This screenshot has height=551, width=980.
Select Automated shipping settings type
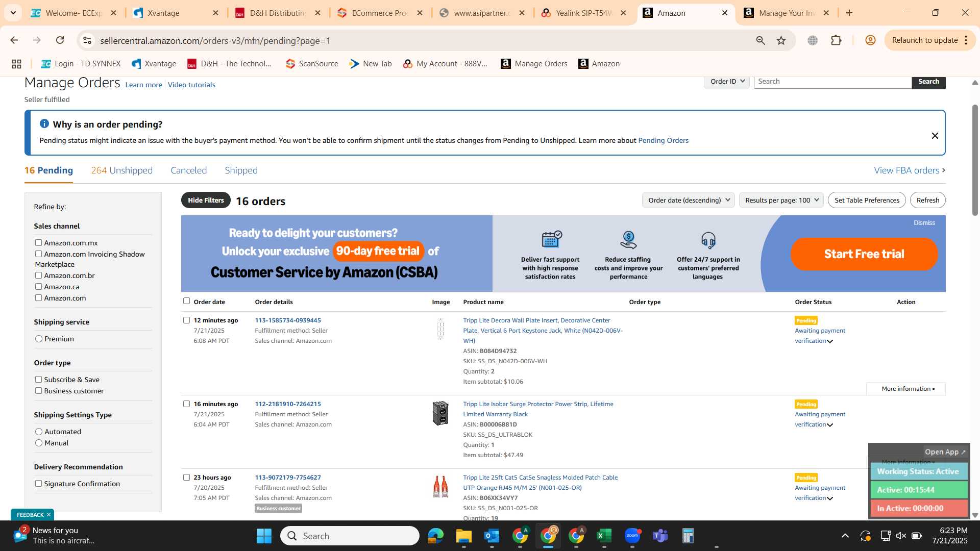pyautogui.click(x=39, y=432)
